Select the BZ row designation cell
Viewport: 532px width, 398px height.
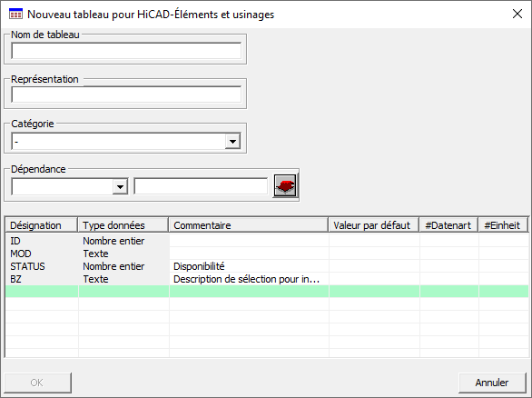[x=42, y=279]
